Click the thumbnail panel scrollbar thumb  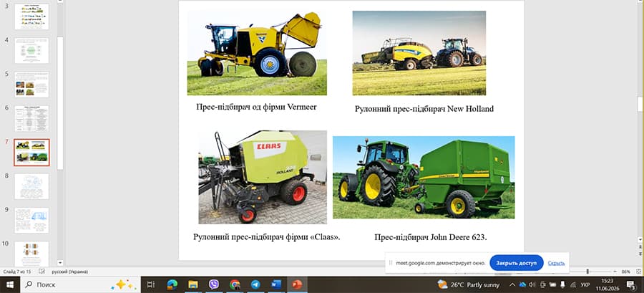point(60,102)
